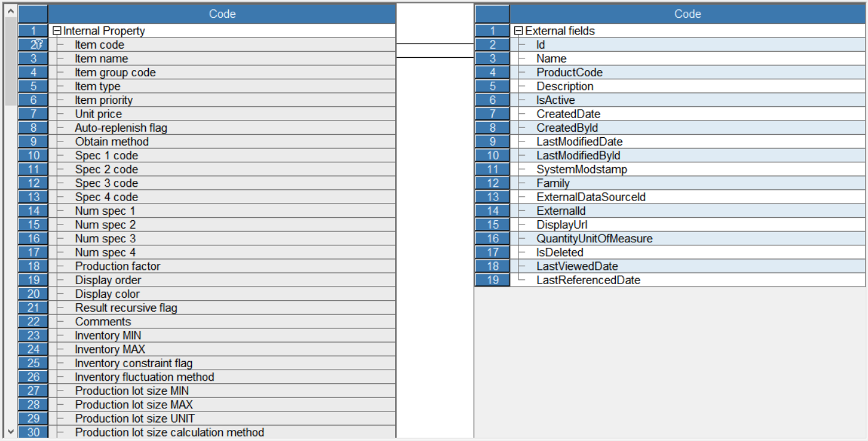Click the mapping line connecting Item code to Id
This screenshot has width=868, height=441.
(434, 44)
